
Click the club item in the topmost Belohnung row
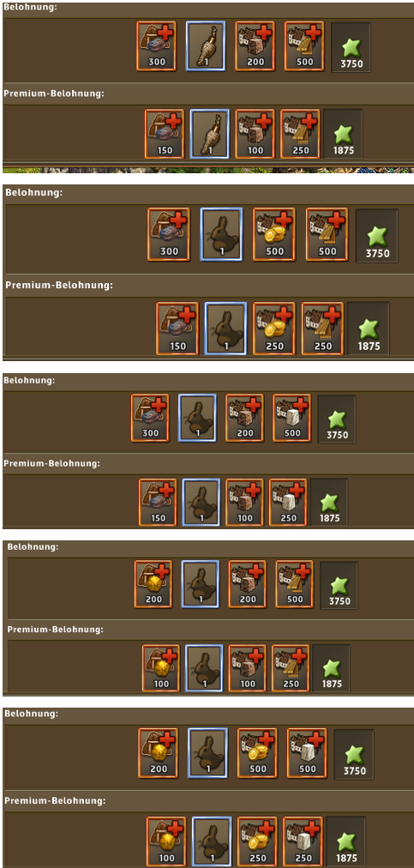point(206,46)
